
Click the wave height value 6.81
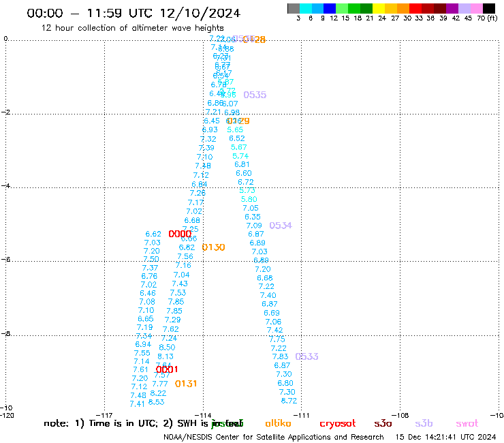(242, 164)
